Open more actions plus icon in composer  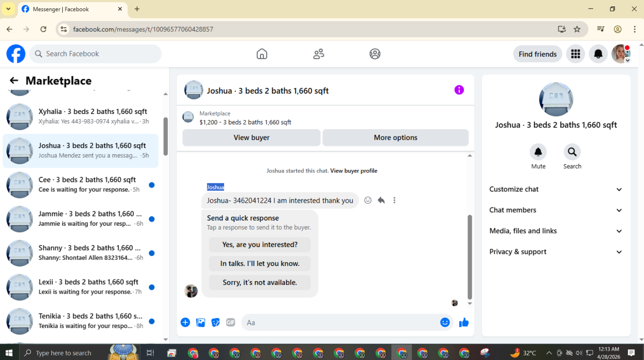point(185,322)
